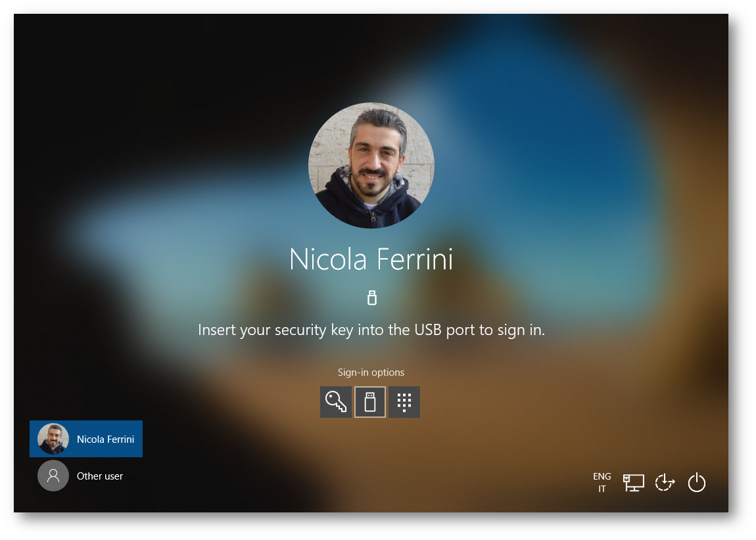Click the generic Other user avatar icon

[53, 476]
